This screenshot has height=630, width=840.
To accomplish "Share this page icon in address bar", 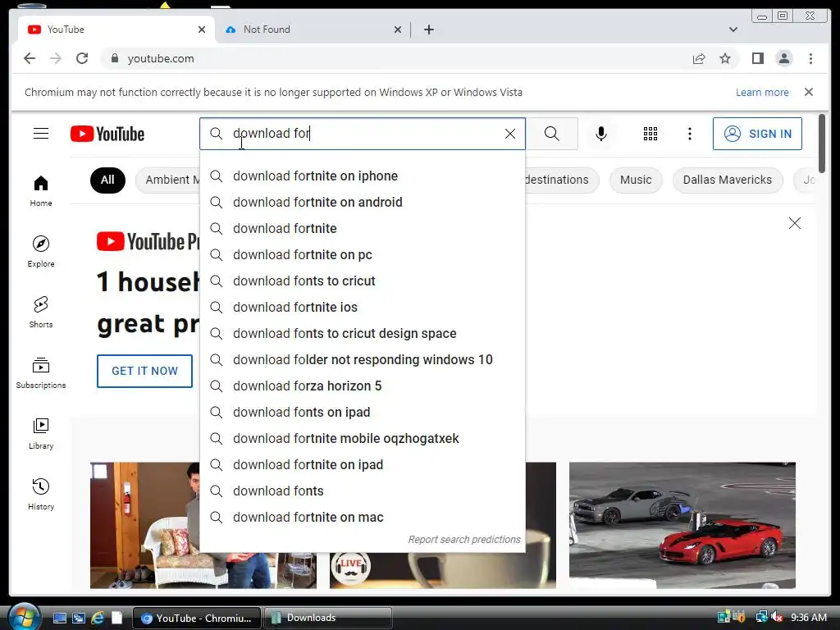I will tap(699, 58).
